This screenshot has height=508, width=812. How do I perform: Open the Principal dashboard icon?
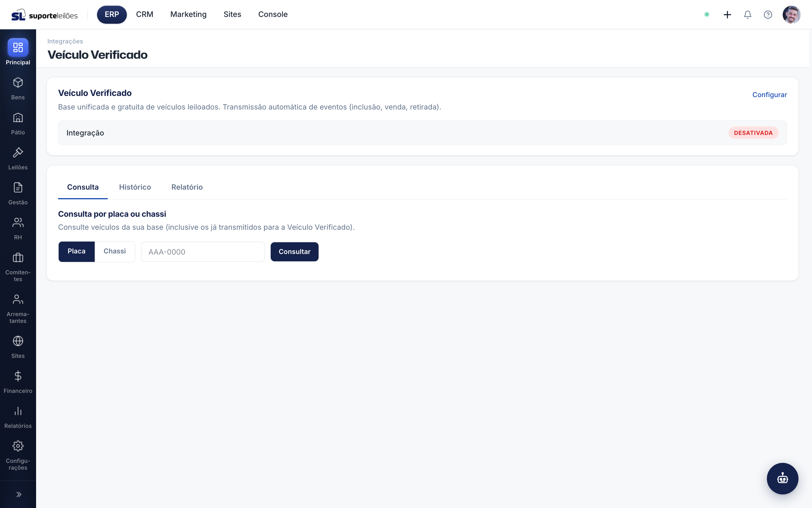18,47
